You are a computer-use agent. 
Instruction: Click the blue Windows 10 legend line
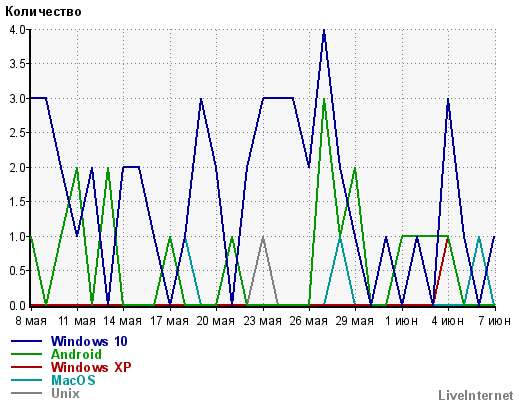(27, 341)
